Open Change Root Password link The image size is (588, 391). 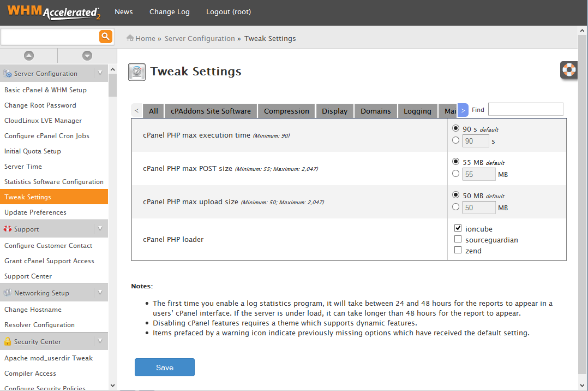click(40, 105)
